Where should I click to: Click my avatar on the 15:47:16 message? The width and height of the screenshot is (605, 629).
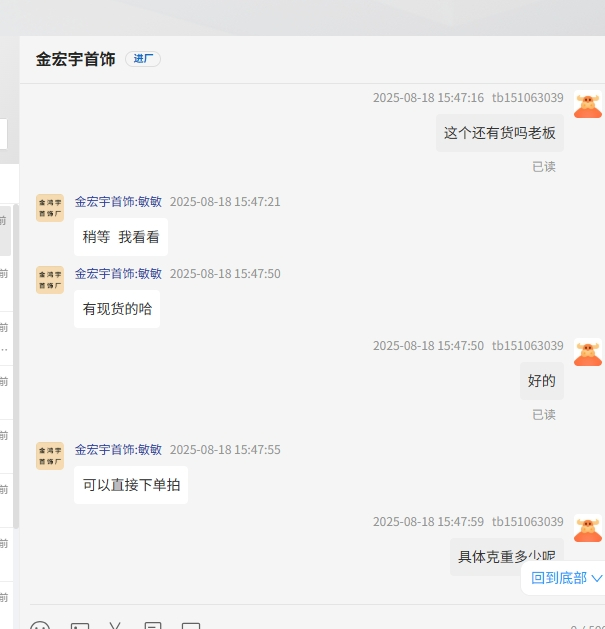point(588,104)
